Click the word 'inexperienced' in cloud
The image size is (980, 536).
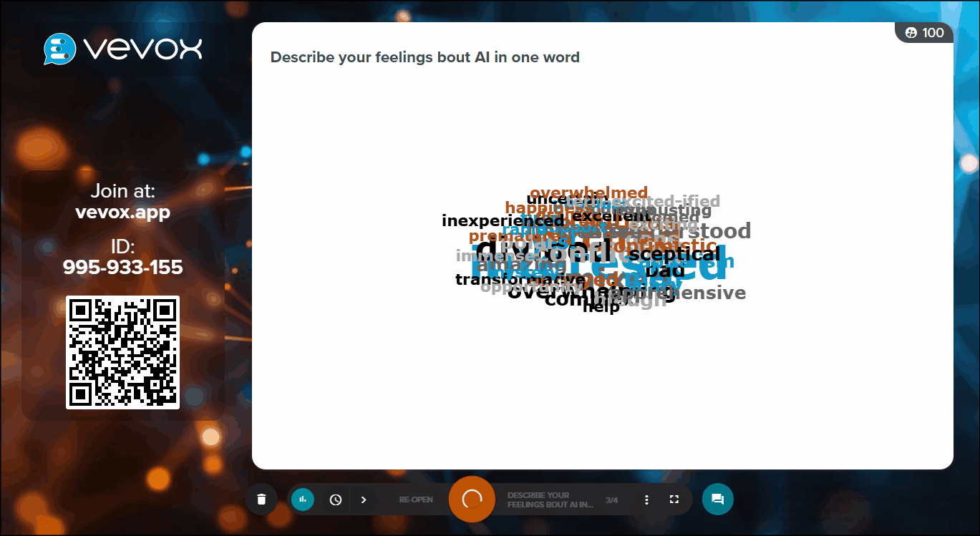click(503, 221)
